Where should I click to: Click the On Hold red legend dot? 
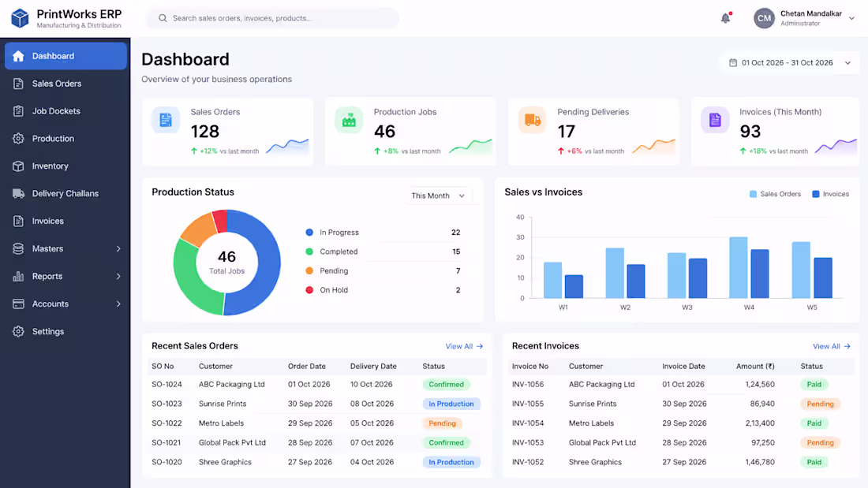tap(309, 290)
